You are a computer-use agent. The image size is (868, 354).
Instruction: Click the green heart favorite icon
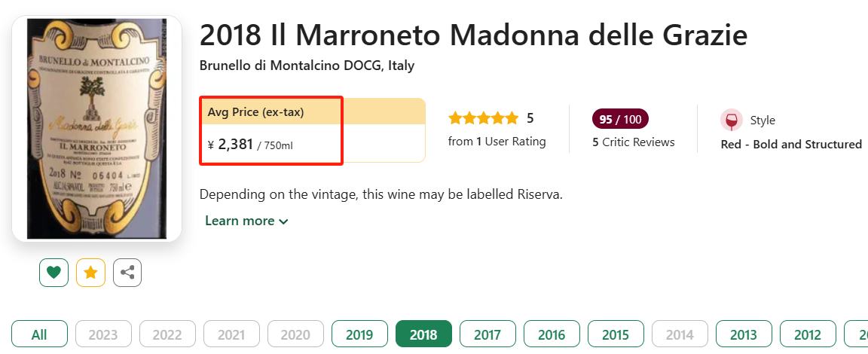coord(53,273)
